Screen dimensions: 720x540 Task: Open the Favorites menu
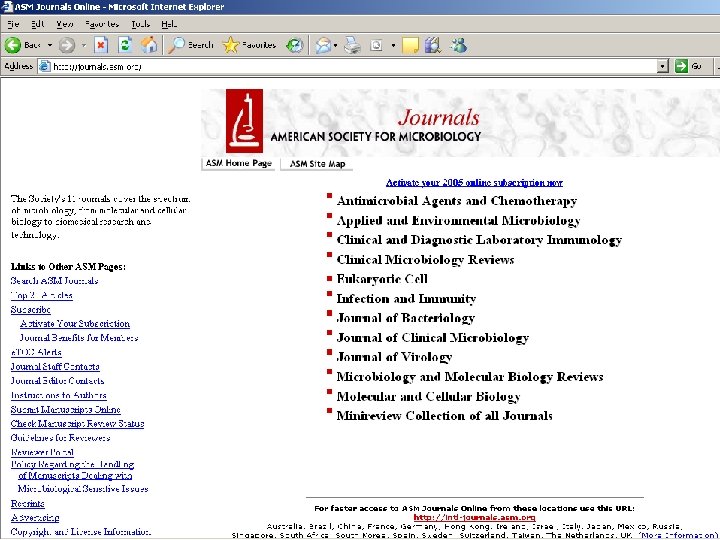[x=102, y=24]
